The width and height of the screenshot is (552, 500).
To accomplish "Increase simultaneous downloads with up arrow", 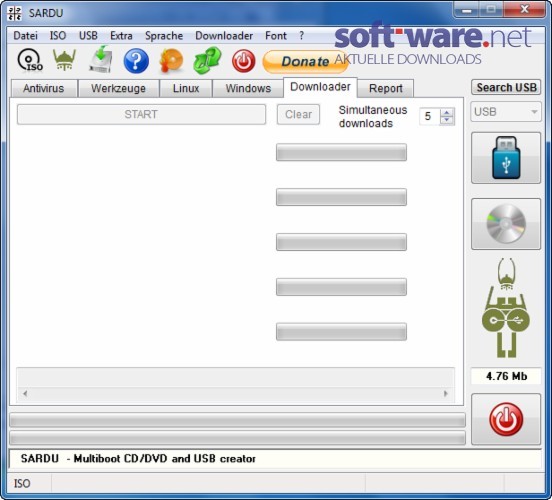I will click(447, 113).
